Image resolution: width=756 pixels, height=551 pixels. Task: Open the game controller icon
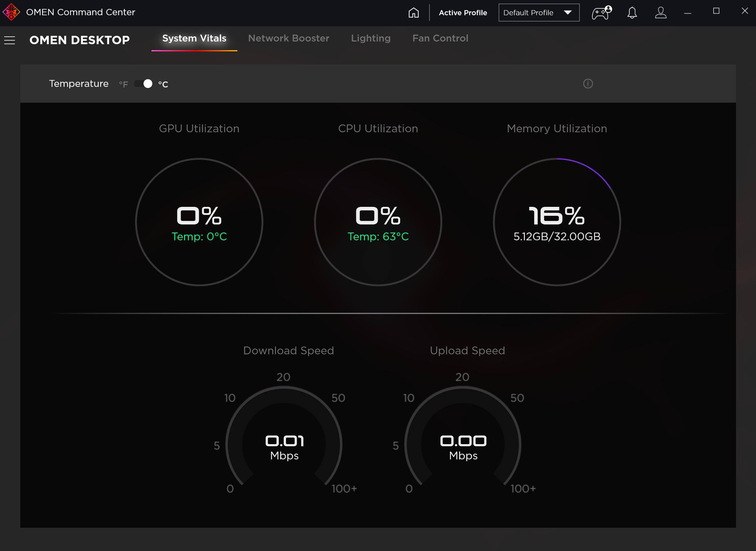click(601, 13)
